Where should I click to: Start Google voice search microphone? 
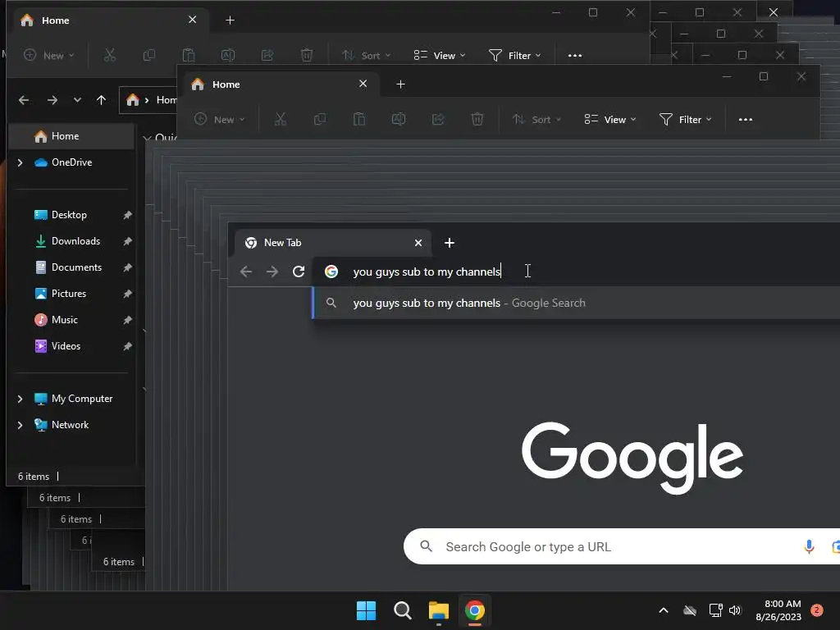pyautogui.click(x=809, y=547)
